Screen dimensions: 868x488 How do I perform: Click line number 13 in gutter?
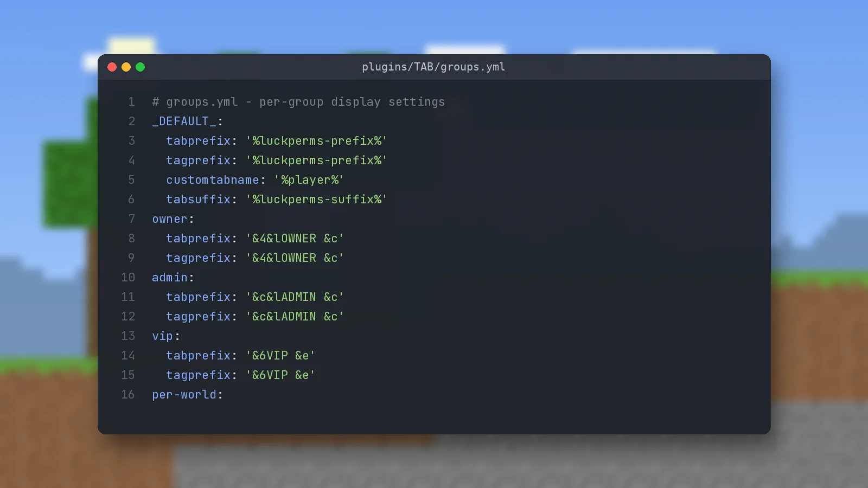[128, 336]
